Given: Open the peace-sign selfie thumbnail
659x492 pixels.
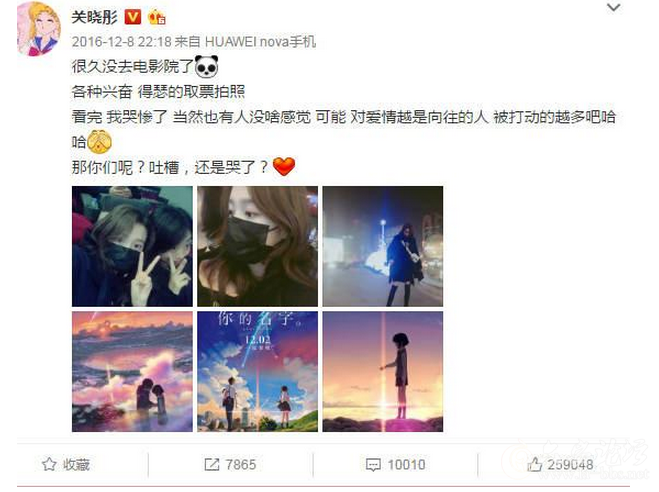Looking at the screenshot, I should point(132,246).
